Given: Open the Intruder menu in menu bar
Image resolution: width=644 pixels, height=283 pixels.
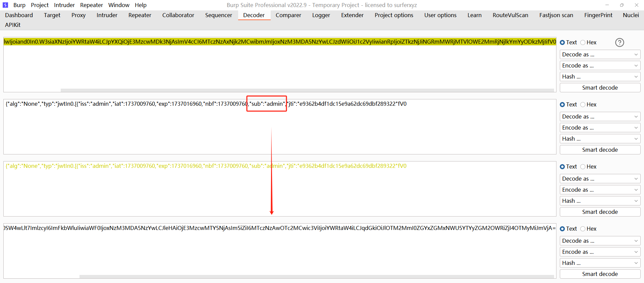Looking at the screenshot, I should pos(64,5).
